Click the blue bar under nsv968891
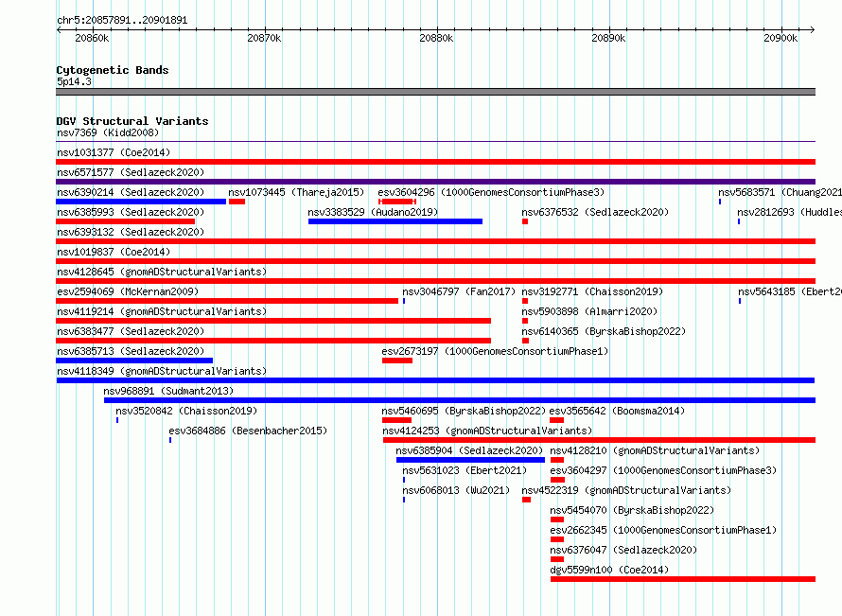Viewport: 842px width, 616px height. pyautogui.click(x=460, y=400)
